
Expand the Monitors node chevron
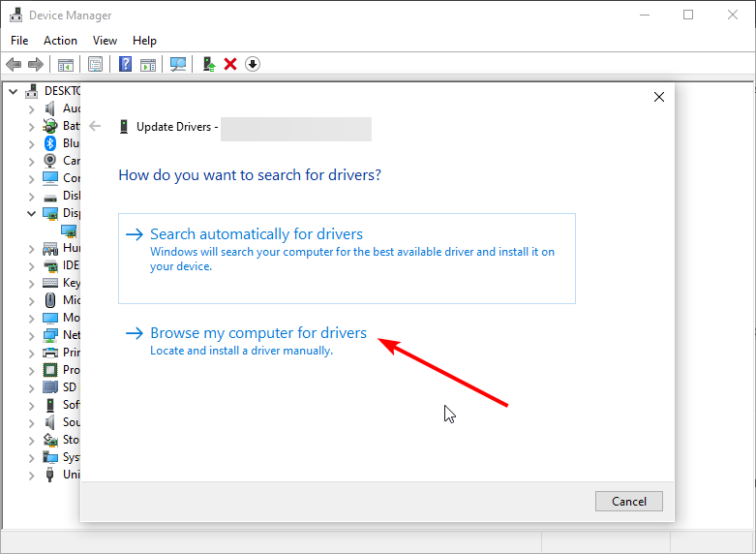pos(31,318)
